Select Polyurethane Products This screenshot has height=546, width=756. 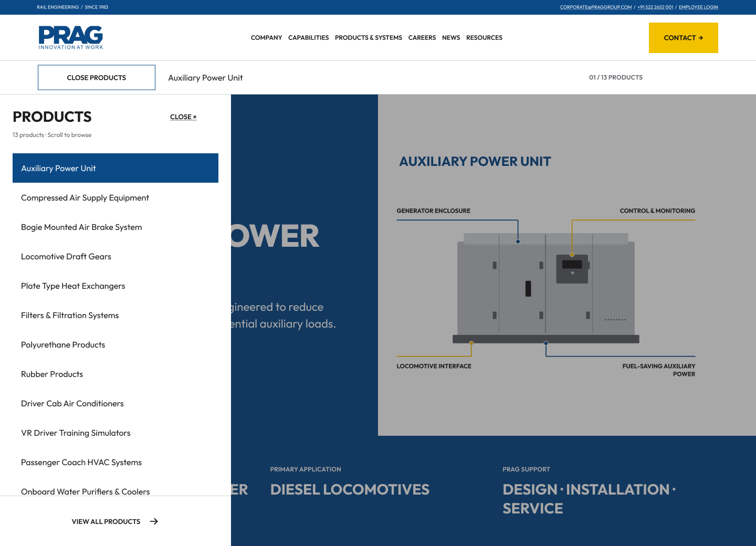115,344
